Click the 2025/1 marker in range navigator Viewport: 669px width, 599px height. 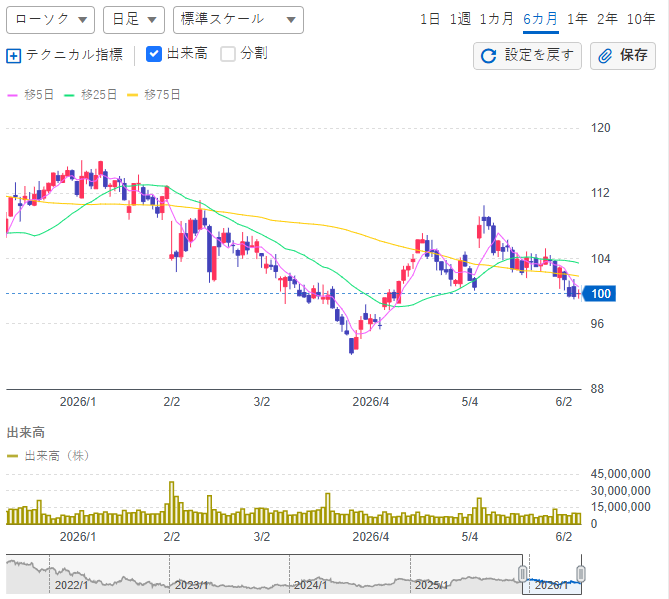click(431, 585)
